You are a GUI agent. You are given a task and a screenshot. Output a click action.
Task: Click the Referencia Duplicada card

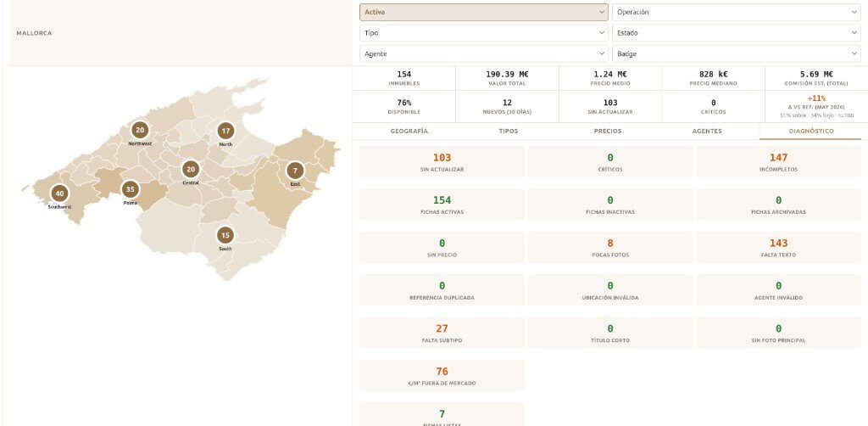pos(442,289)
